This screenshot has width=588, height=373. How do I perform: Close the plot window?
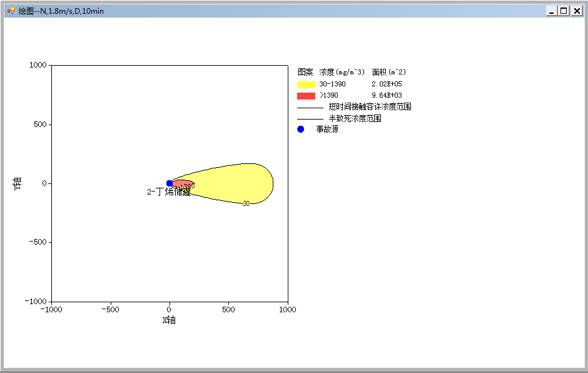click(x=577, y=11)
